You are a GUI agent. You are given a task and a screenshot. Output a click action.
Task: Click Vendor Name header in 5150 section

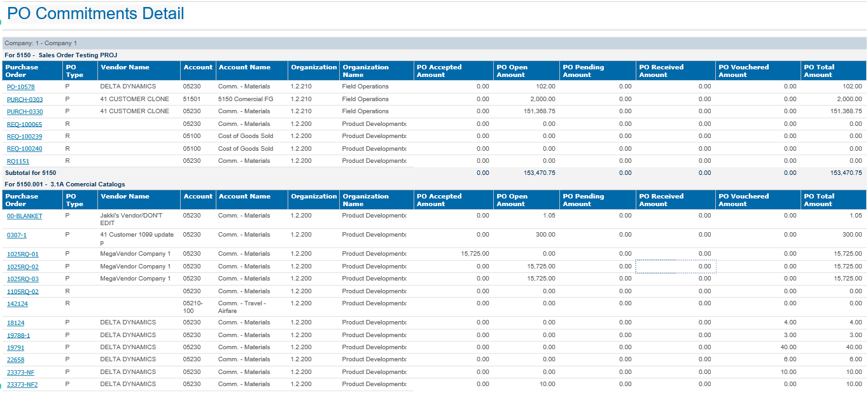pyautogui.click(x=125, y=67)
